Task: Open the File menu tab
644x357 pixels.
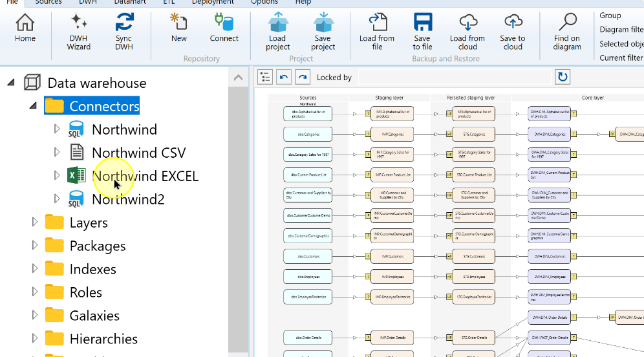Action: pos(12,3)
